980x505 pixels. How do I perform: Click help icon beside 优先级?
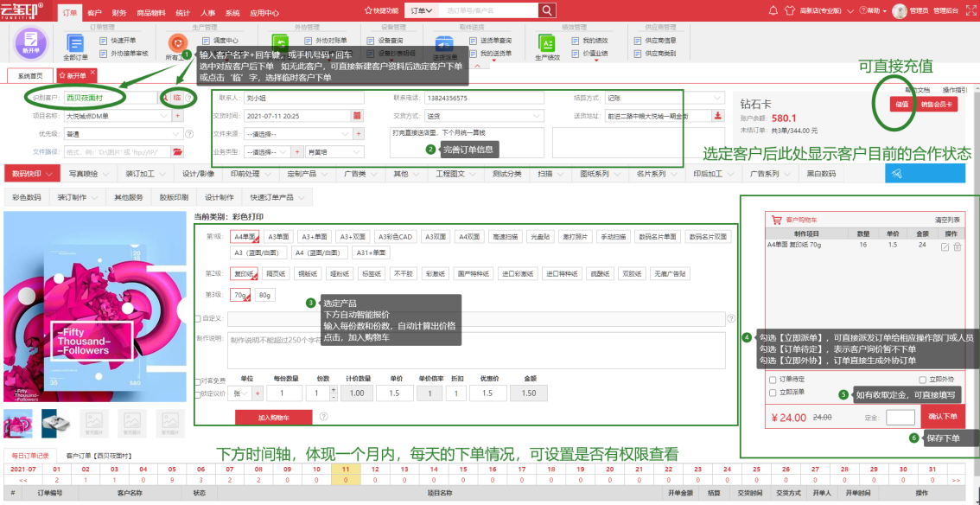point(189,134)
